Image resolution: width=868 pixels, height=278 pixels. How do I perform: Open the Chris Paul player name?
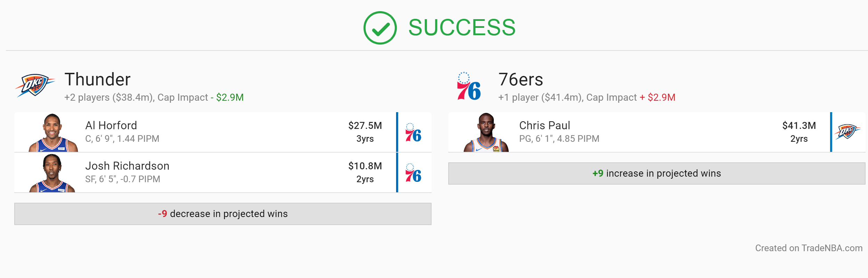tap(545, 125)
